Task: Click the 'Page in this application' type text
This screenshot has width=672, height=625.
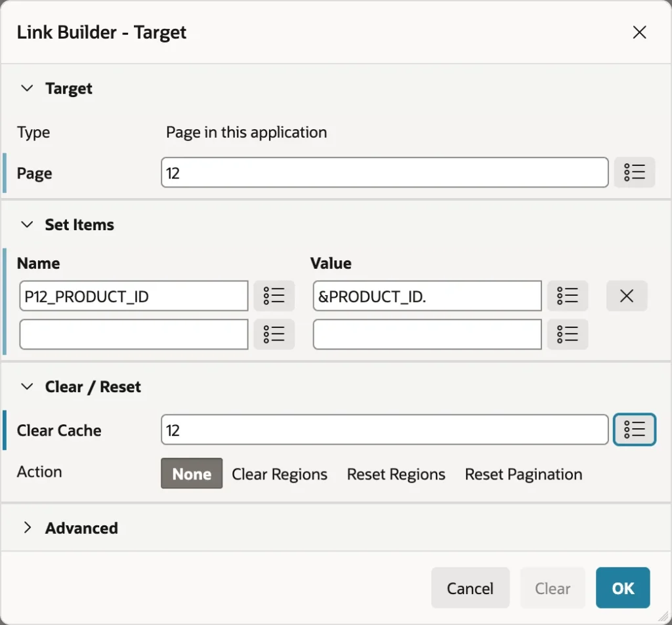Action: coord(247,132)
